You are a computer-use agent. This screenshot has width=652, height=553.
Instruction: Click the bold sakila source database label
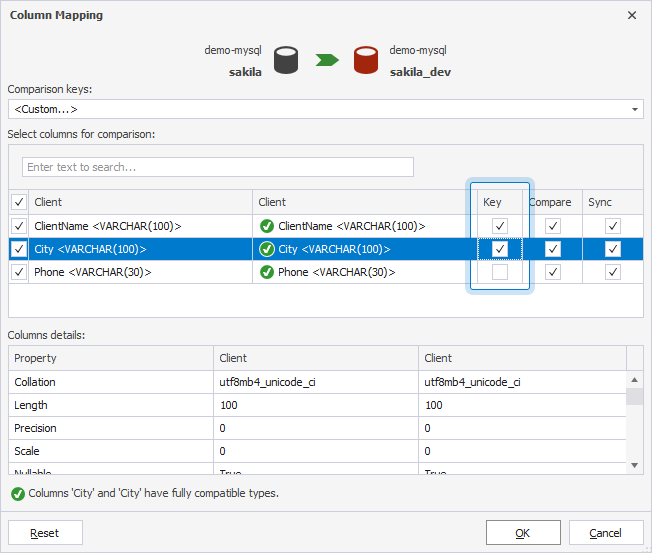click(x=245, y=72)
